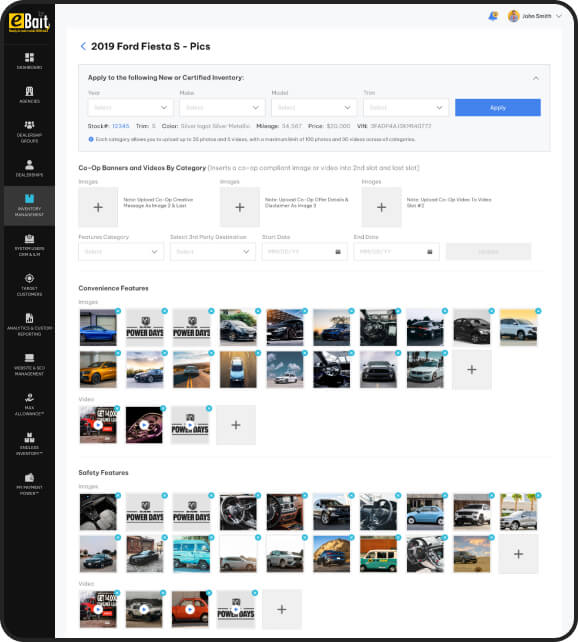
Task: Play the red truck video in Convenience Features
Action: tap(98, 425)
